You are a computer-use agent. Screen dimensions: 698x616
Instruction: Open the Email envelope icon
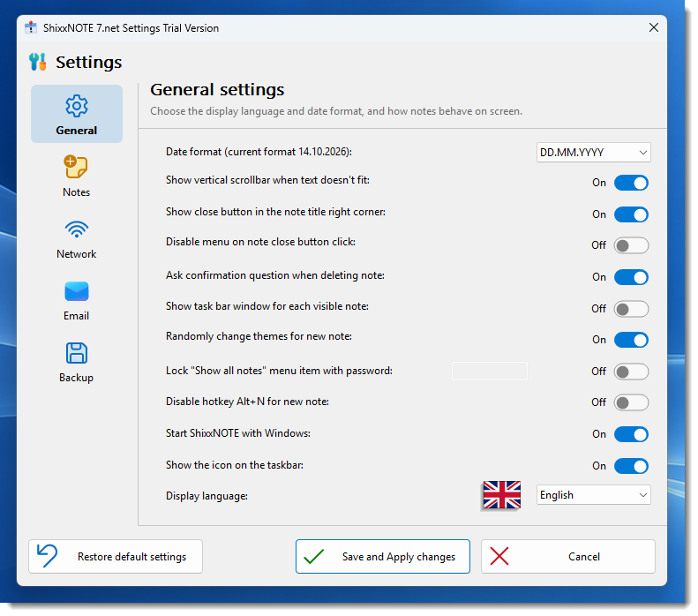(x=77, y=291)
